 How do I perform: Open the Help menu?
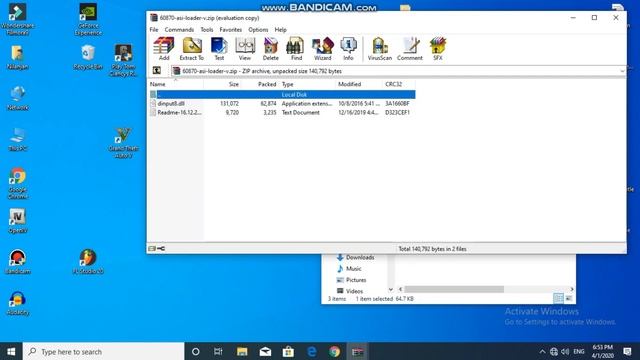[x=280, y=30]
